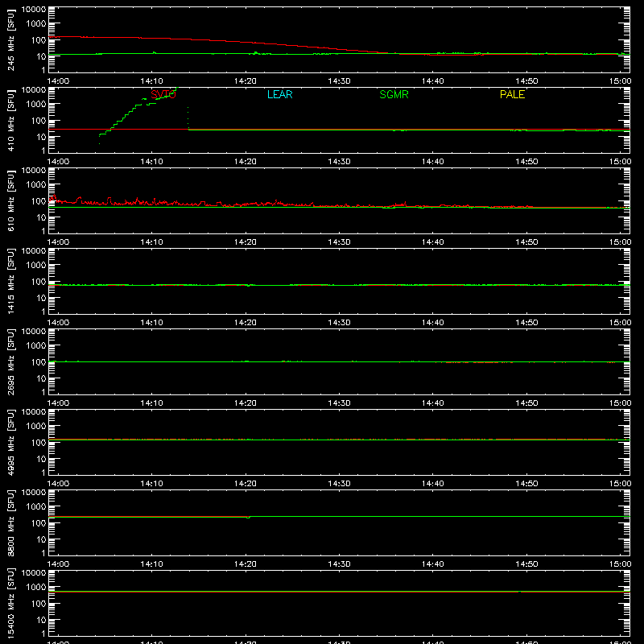Click the 10 y-axis value of 1415 MHz plot
This screenshot has height=644, width=644.
(x=41, y=298)
